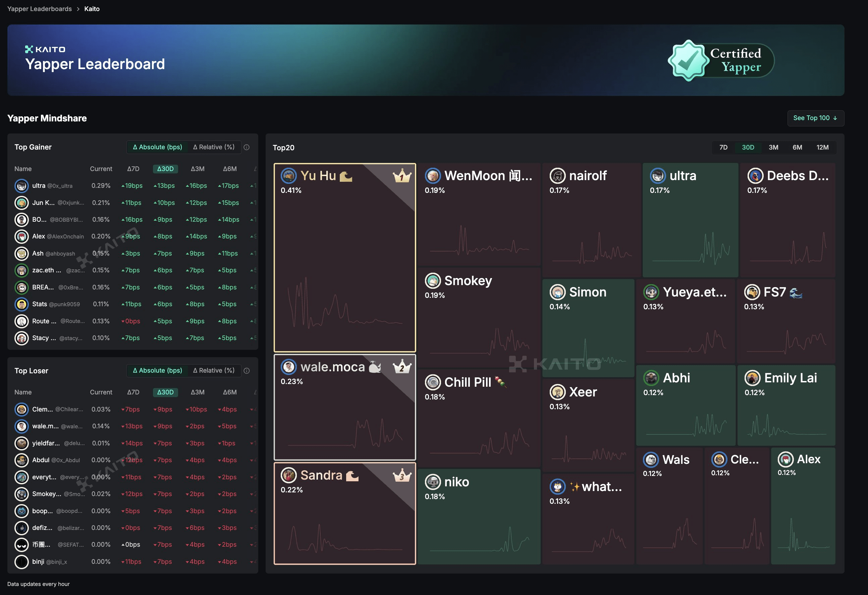Click ultra's avatar in the Top Gainer list
868x595 pixels.
(22, 185)
